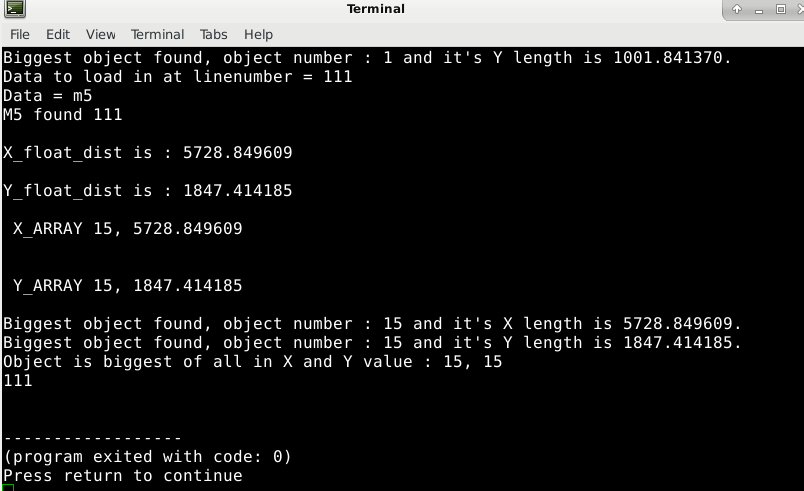Open the Help menu
Image resolution: width=804 pixels, height=491 pixels.
pos(258,34)
